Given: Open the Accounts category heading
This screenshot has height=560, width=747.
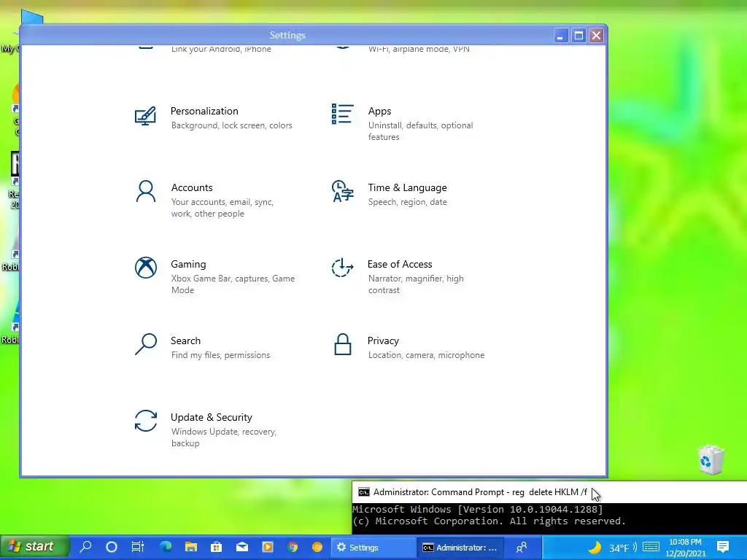Looking at the screenshot, I should click(192, 187).
